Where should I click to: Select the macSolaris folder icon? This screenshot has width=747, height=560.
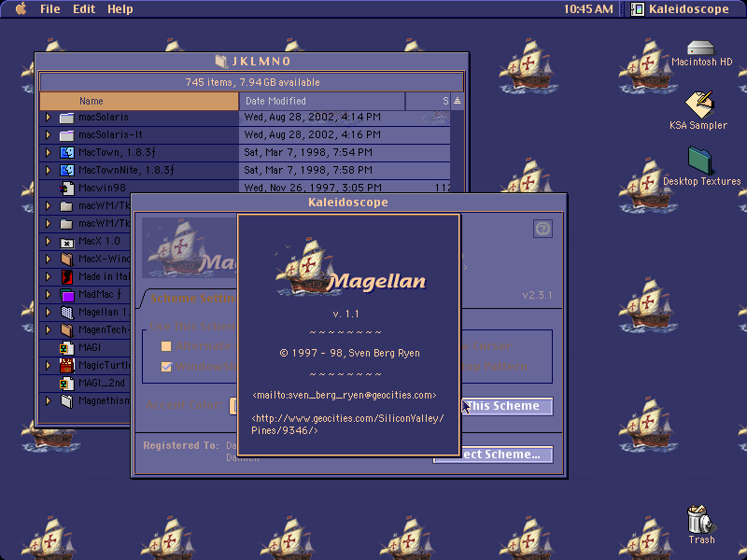click(66, 118)
